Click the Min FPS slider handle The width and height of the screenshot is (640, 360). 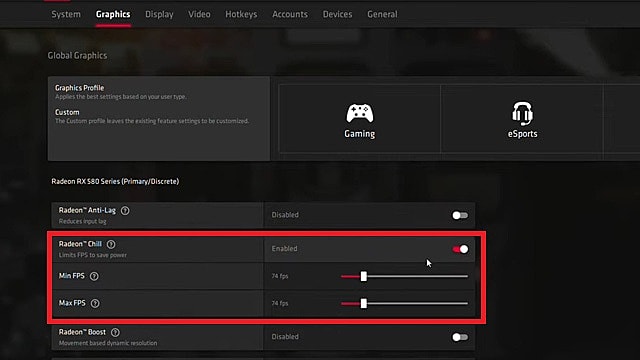click(x=363, y=276)
